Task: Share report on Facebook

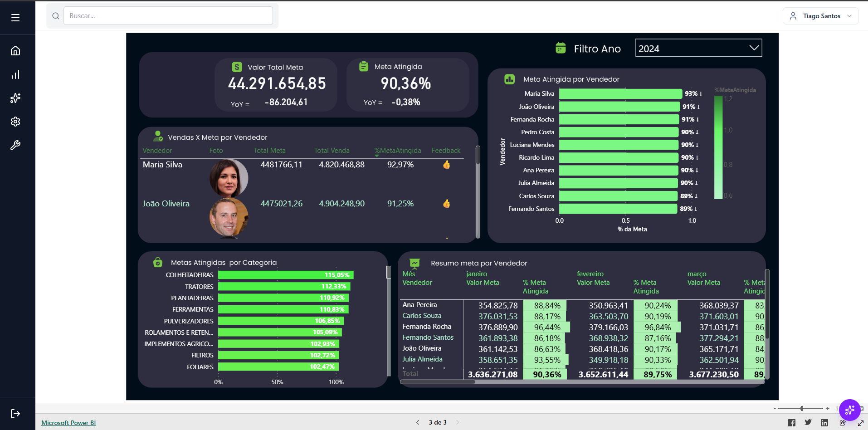Action: point(792,423)
